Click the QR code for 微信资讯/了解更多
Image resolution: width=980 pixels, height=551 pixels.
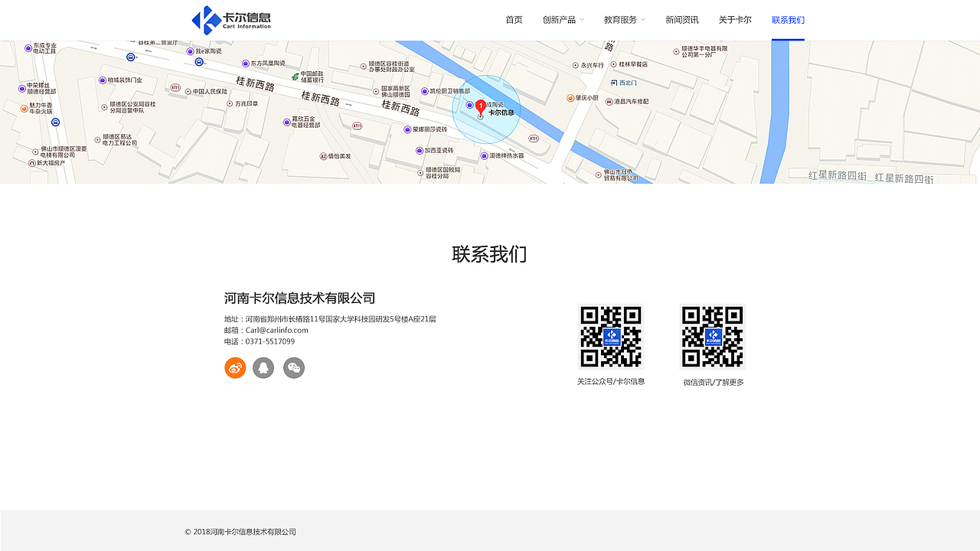point(713,337)
